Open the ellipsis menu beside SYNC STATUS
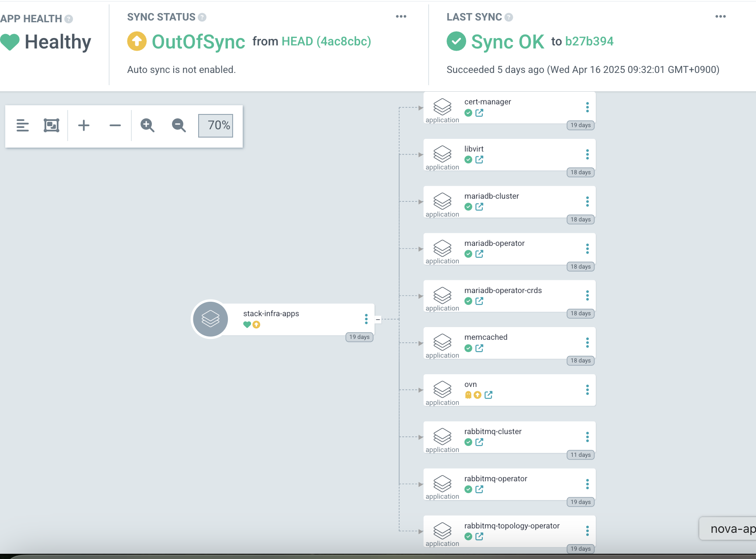This screenshot has height=559, width=756. point(401,16)
